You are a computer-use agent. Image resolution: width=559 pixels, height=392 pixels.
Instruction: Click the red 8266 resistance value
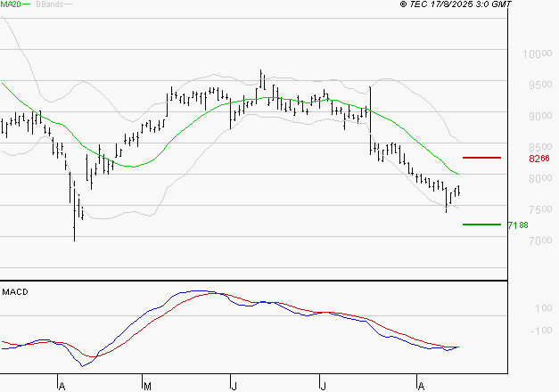pos(539,159)
